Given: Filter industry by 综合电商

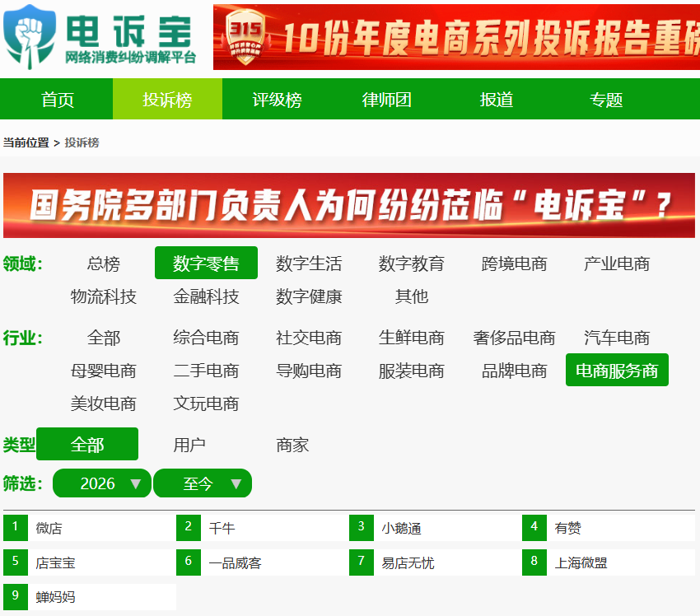Looking at the screenshot, I should pos(206,338).
